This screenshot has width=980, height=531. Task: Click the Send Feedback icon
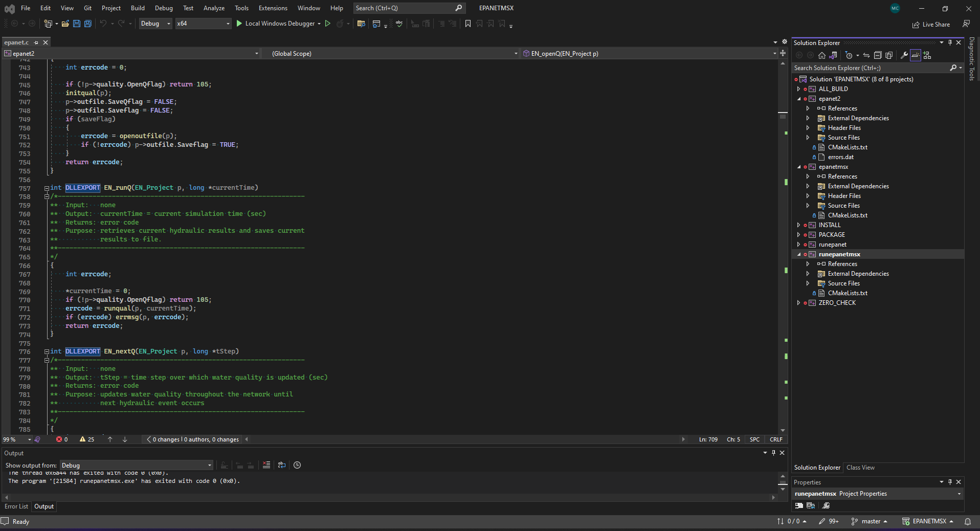(966, 24)
